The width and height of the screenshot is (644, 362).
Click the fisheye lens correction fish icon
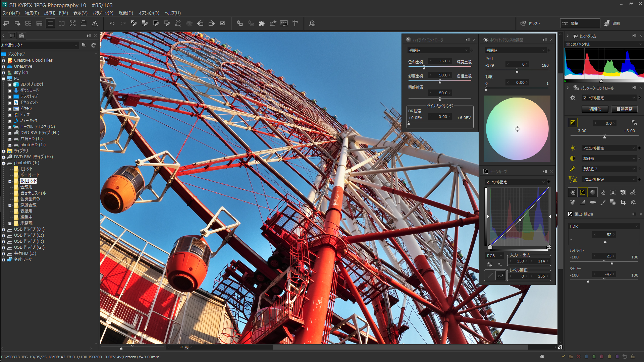(593, 202)
